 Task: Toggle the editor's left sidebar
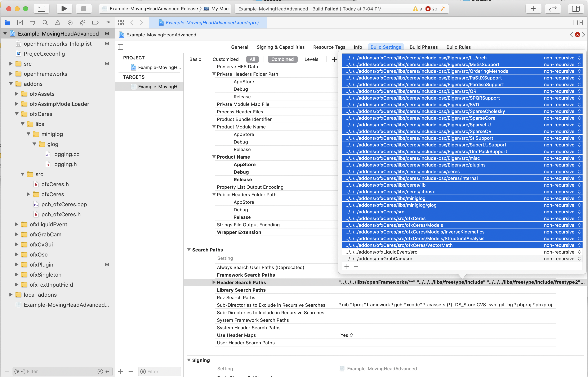[121, 47]
